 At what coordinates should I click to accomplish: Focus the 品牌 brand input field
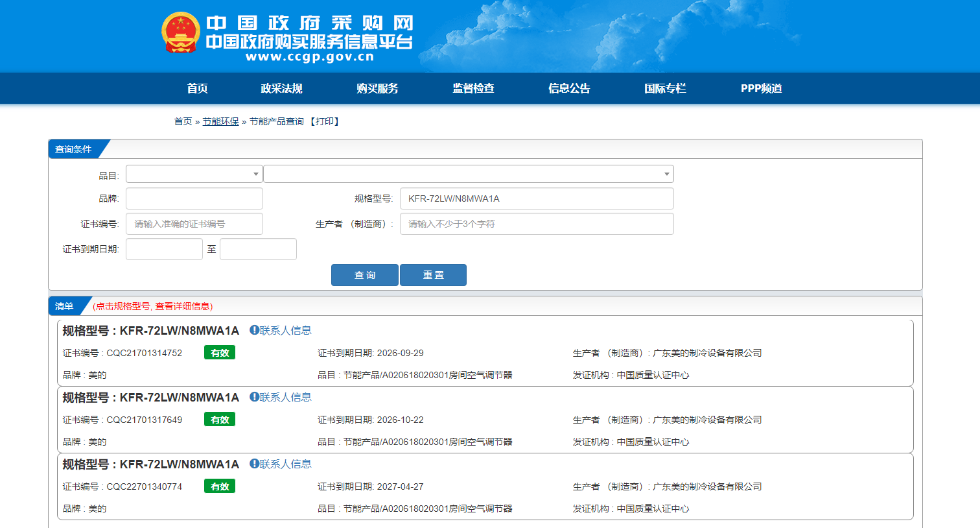tap(194, 198)
